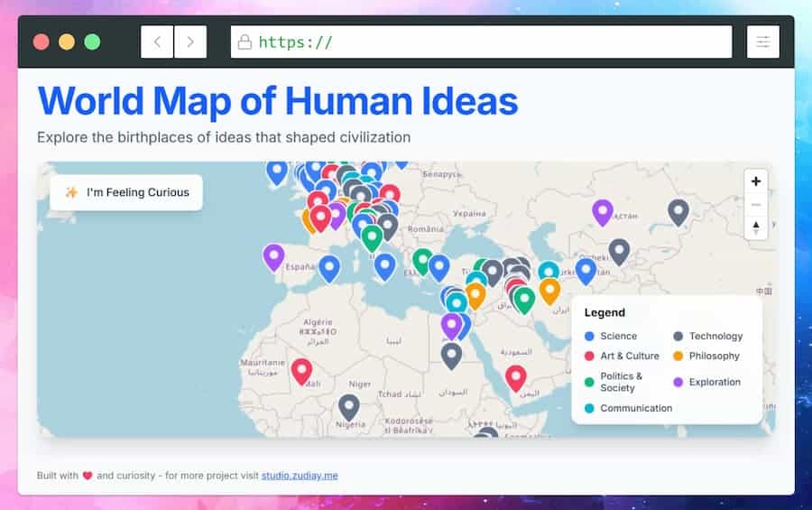Click the Communication legend label

click(x=636, y=408)
